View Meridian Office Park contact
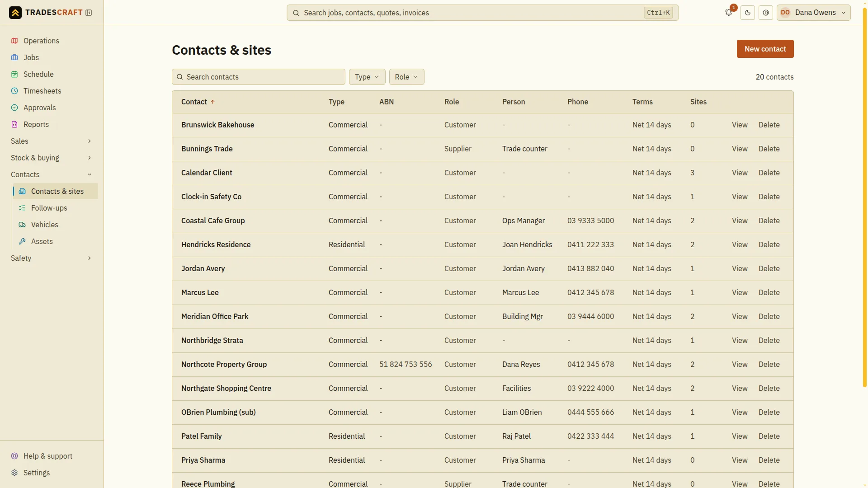The height and width of the screenshot is (488, 868). tap(740, 316)
